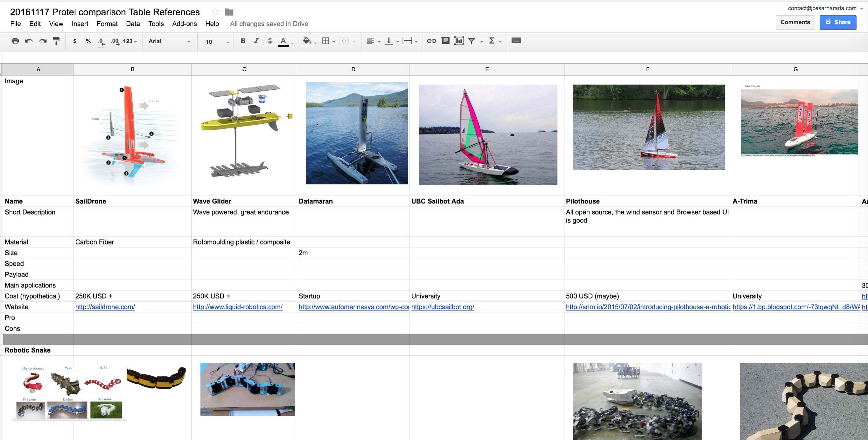This screenshot has width=868, height=440.
Task: Select the 'Carbon Fiber' cell
Action: point(132,242)
